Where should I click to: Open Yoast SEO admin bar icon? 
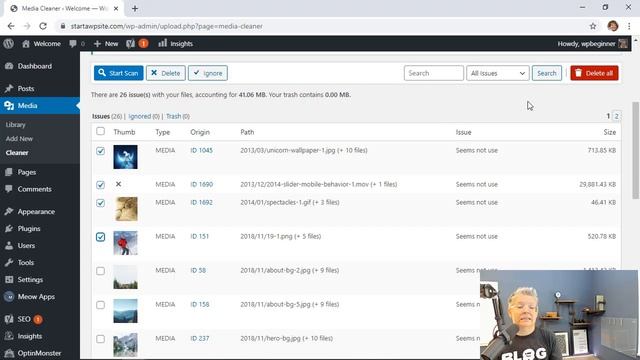point(137,44)
